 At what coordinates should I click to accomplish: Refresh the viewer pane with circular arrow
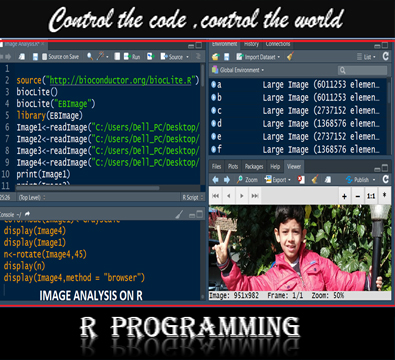386,179
